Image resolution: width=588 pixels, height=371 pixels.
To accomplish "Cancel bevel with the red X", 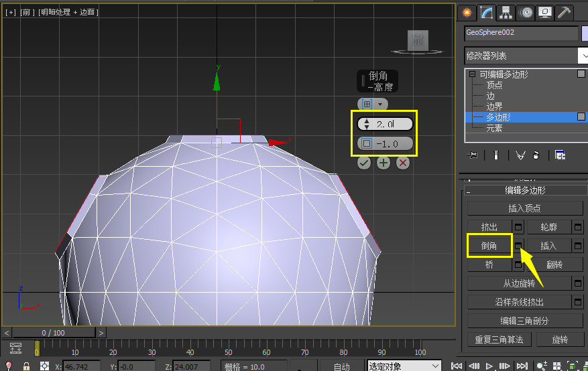I will [403, 163].
